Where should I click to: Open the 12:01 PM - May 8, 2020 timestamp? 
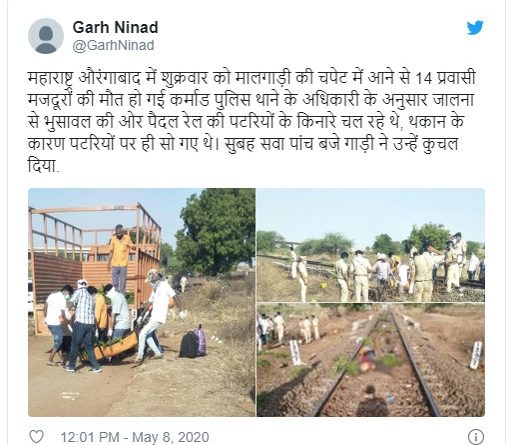point(135,437)
